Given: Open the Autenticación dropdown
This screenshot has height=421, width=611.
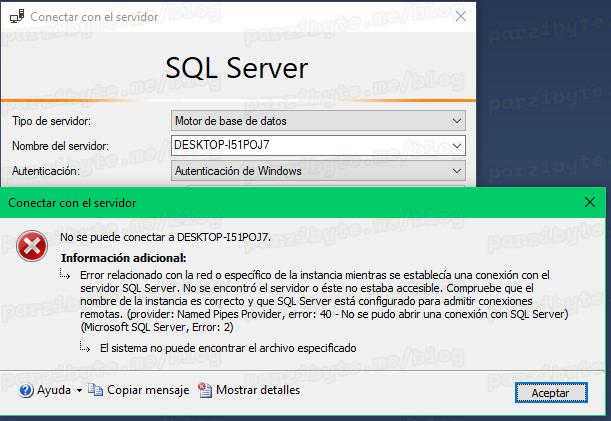Looking at the screenshot, I should coord(457,171).
